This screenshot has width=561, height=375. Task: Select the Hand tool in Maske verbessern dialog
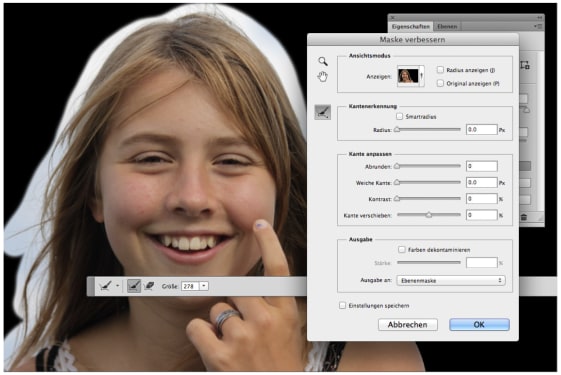point(322,76)
